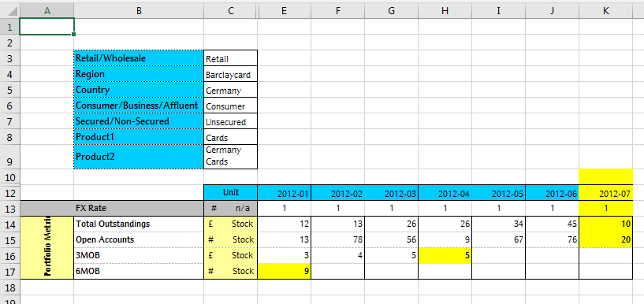Select Total Outstandings row label
644x304 pixels.
click(x=139, y=224)
